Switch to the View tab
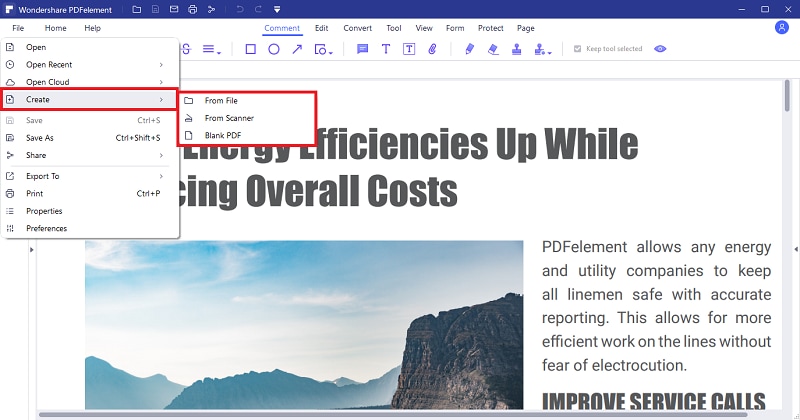Viewport: 800px width, 420px height. coord(423,28)
